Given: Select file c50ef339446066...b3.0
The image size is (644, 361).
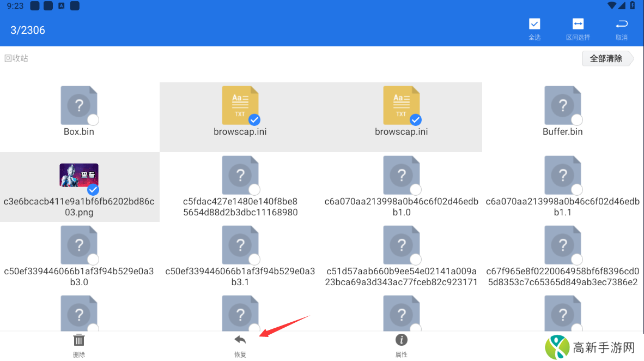Looking at the screenshot, I should tap(79, 245).
